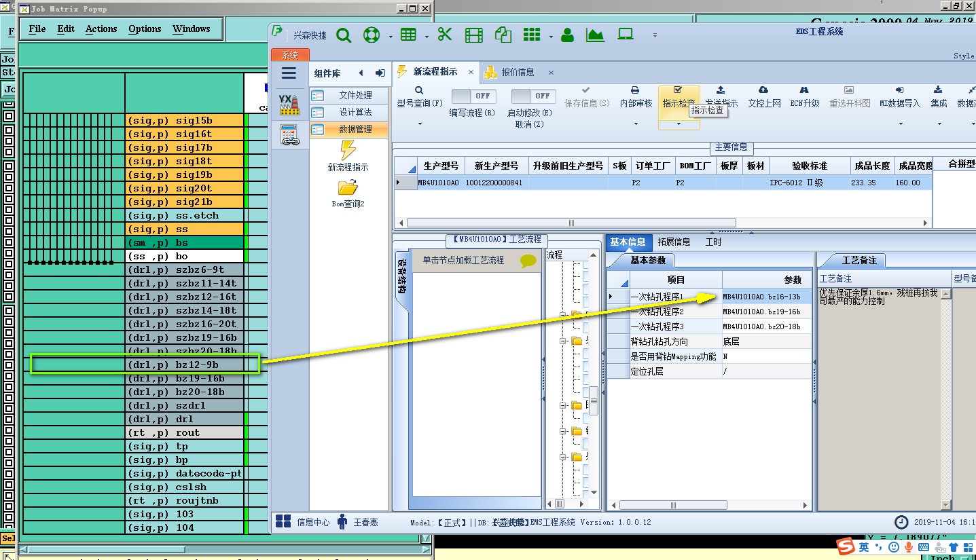Screen dimensions: 976x560
Task: Open the quick access toolbar customize arrow
Action: click(x=655, y=35)
